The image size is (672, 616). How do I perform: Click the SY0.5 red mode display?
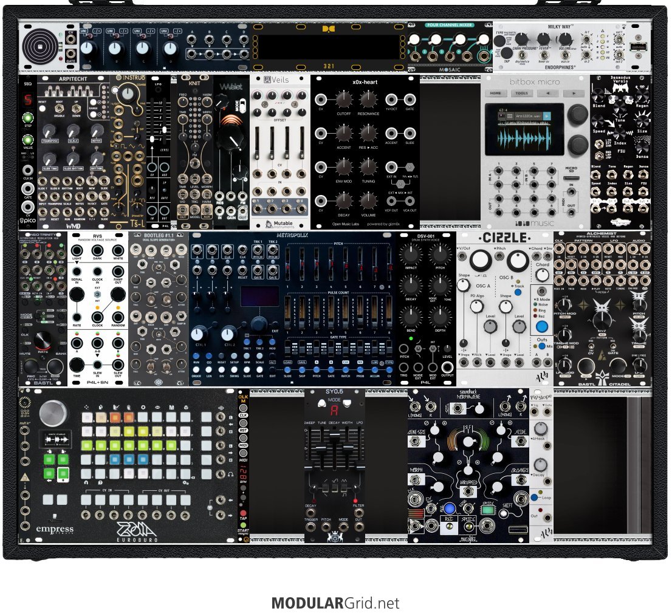tap(334, 411)
